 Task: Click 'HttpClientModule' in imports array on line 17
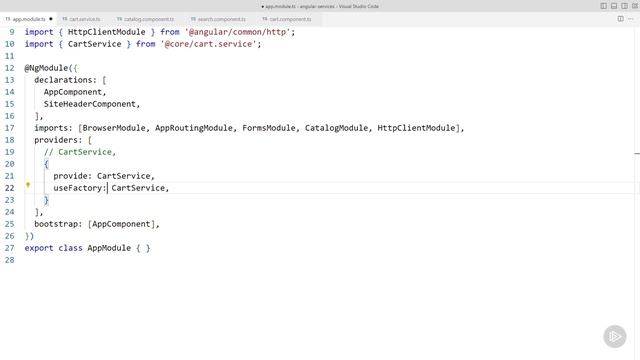416,128
